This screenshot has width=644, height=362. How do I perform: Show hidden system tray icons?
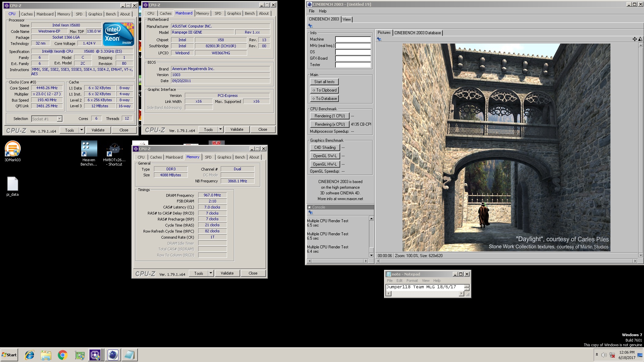[x=597, y=355]
